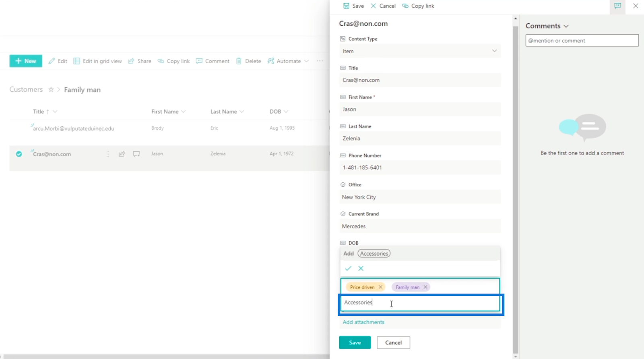Select the Brody first name cell

click(157, 128)
